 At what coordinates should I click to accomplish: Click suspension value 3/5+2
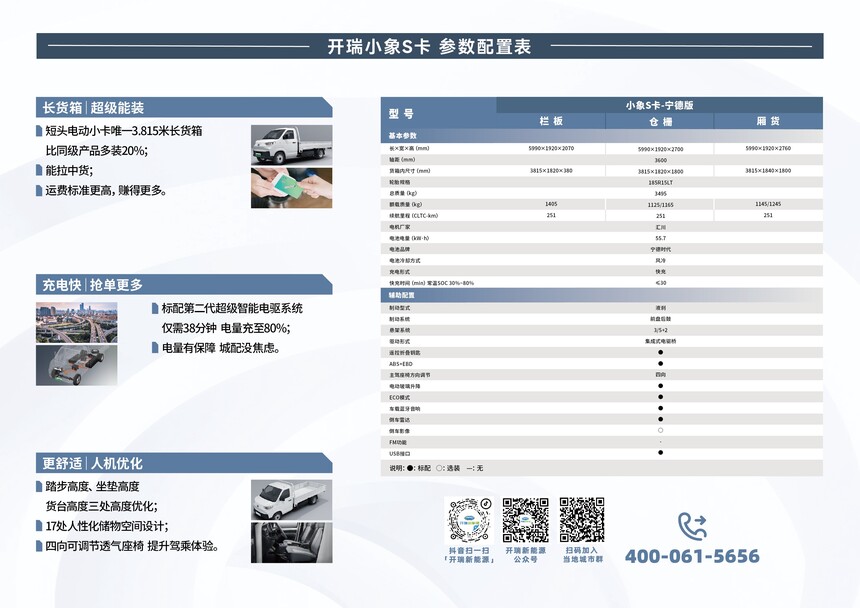660,330
